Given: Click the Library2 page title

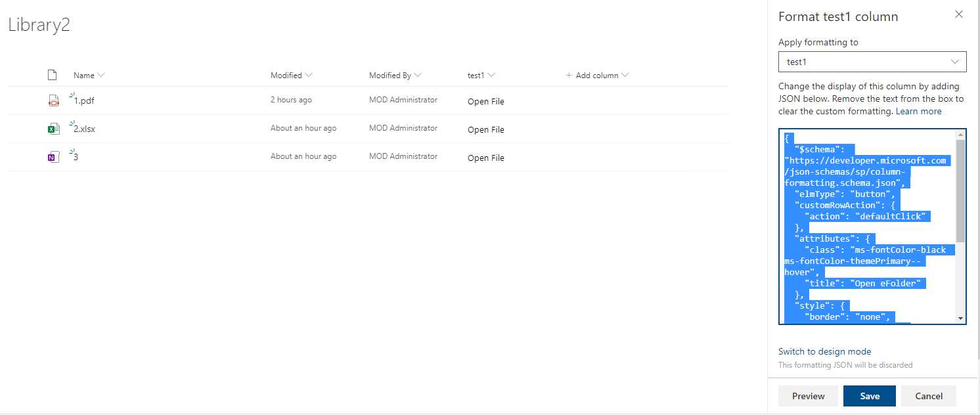Looking at the screenshot, I should (x=39, y=25).
